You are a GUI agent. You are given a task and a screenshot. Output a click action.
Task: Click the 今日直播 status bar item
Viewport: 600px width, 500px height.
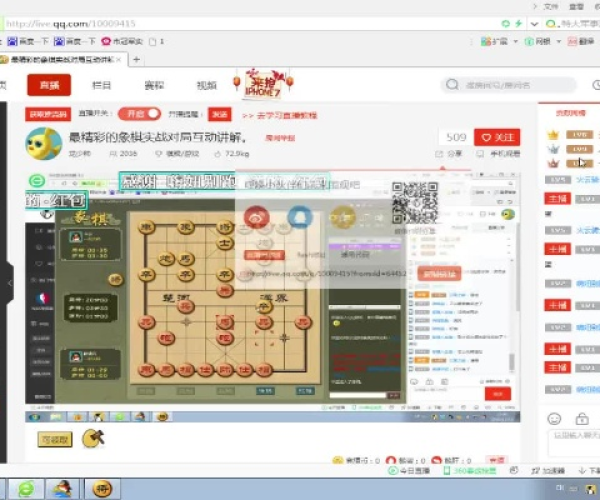click(x=409, y=471)
